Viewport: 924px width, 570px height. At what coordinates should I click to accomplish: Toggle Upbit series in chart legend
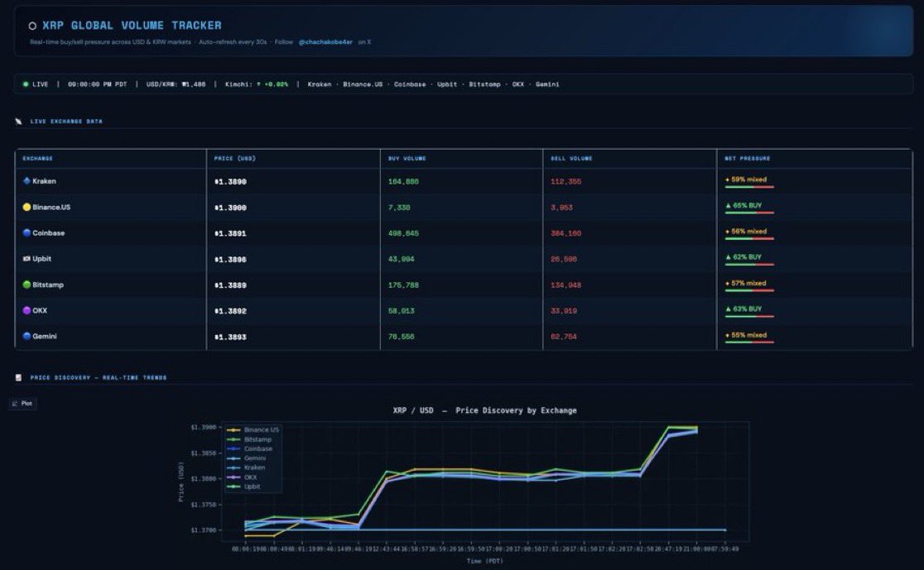tap(243, 486)
